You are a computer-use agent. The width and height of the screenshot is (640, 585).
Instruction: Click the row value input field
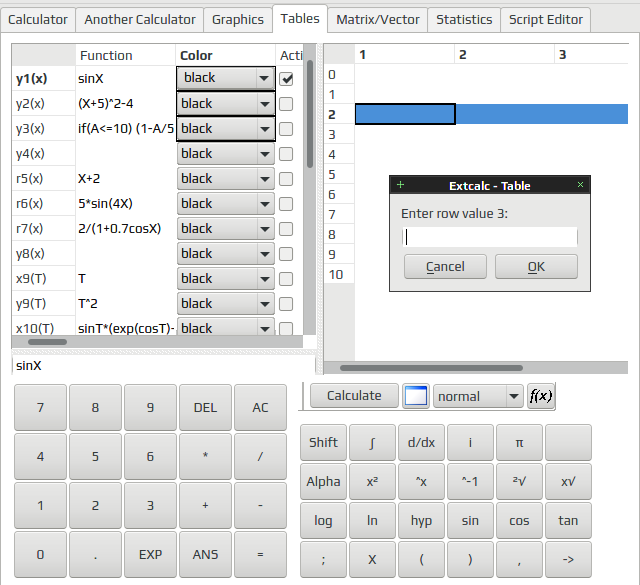click(490, 237)
